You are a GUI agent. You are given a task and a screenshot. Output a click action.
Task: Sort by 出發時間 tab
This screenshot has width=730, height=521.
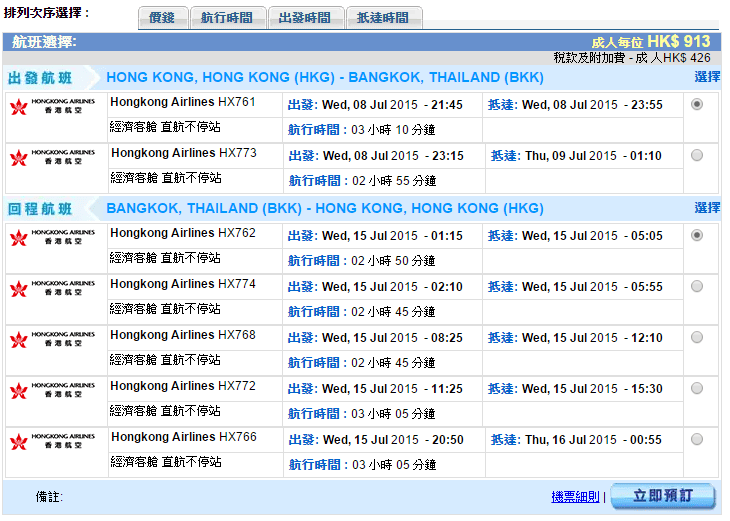point(306,18)
